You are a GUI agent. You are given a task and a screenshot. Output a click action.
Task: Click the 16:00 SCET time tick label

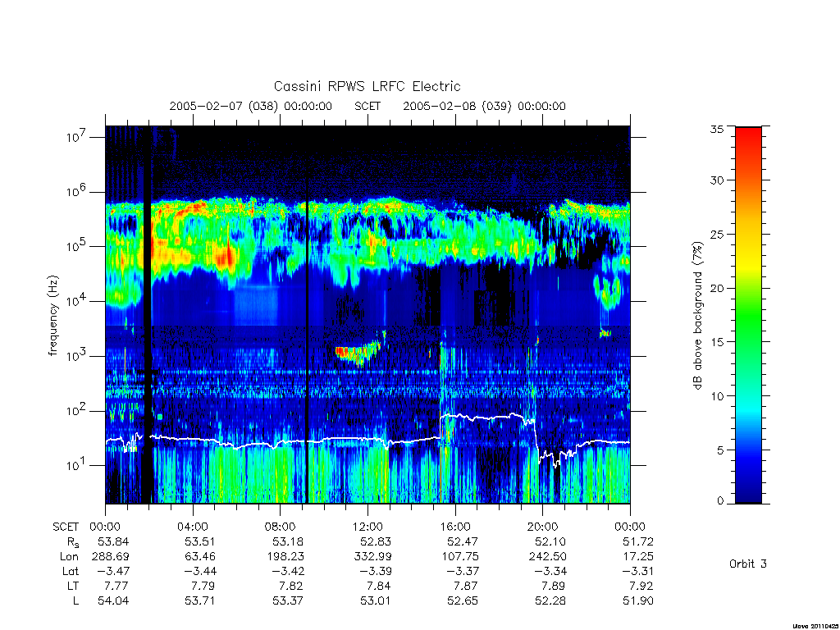pos(454,527)
